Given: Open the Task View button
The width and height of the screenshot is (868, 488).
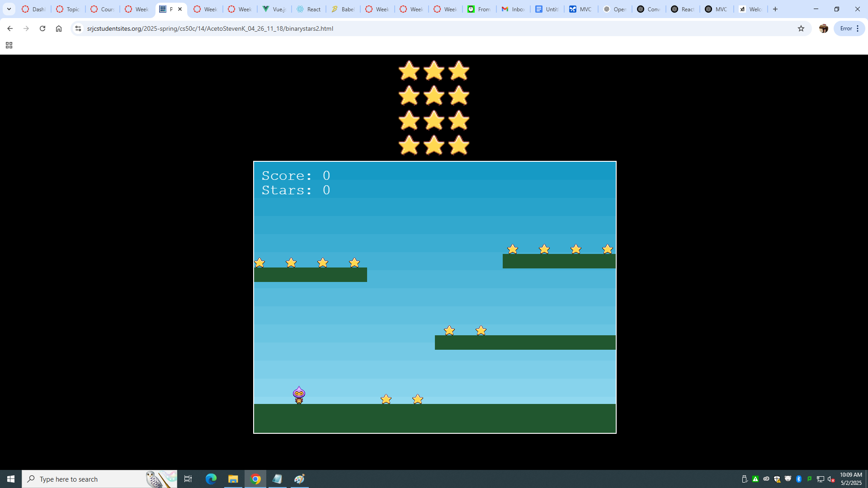Looking at the screenshot, I should click(188, 479).
